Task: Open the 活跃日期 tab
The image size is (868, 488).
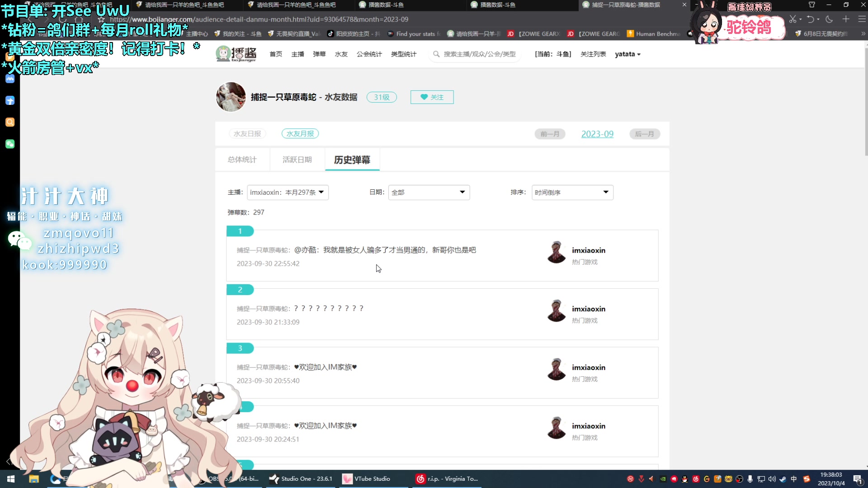Action: [297, 160]
